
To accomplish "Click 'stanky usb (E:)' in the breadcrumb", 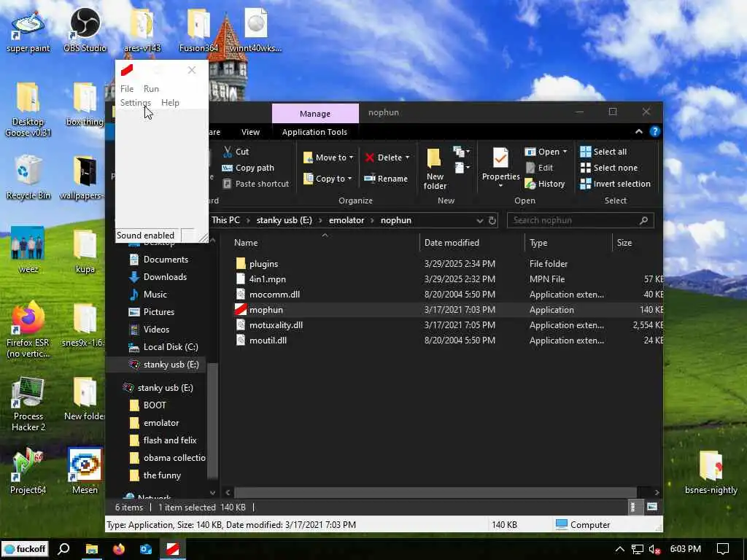I will pos(284,220).
